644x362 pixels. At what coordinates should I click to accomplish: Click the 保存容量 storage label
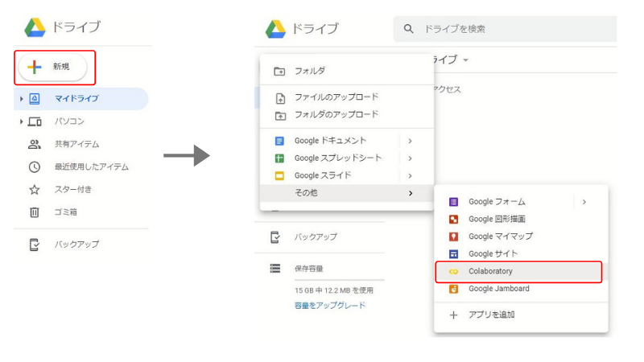[309, 269]
